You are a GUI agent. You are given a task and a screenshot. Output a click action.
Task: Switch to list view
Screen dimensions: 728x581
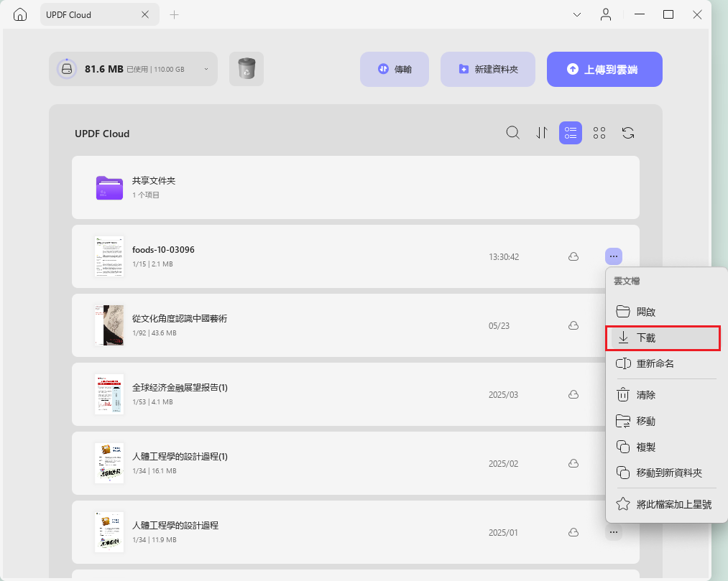click(570, 133)
